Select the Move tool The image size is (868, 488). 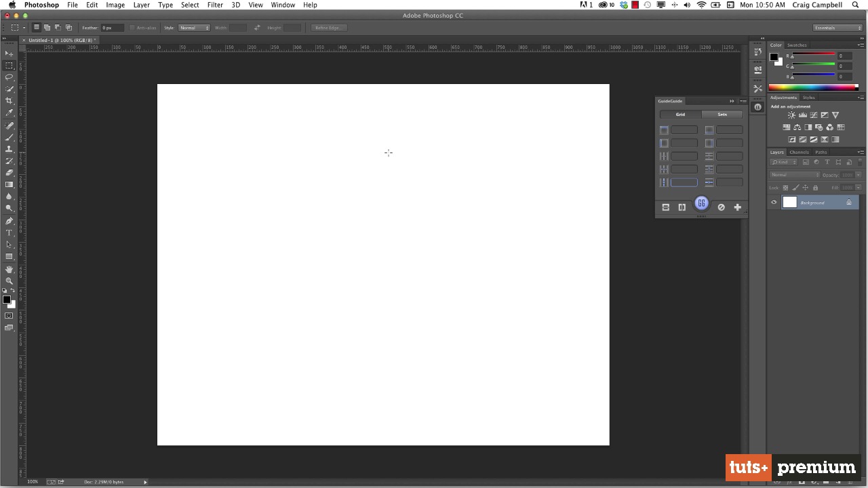[9, 54]
